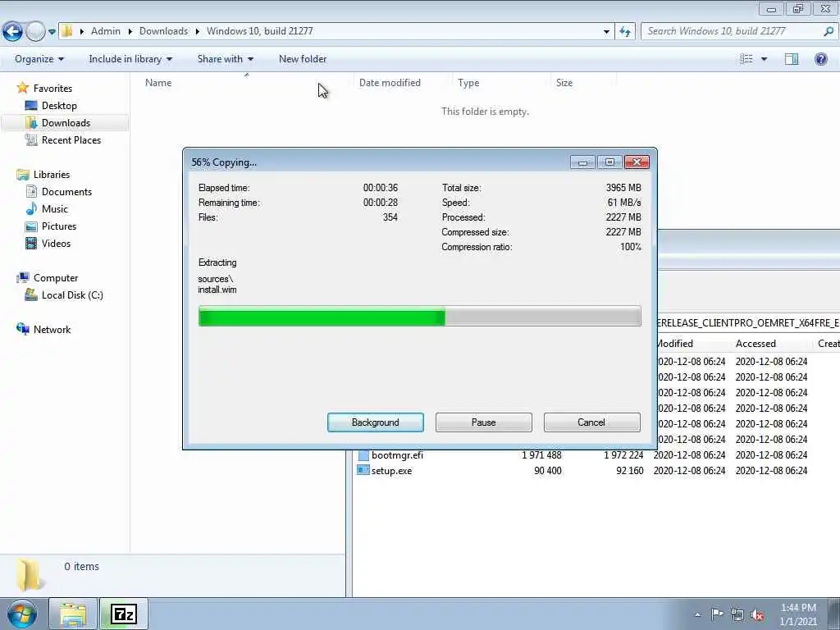Maximize the 56% Copying dialog
Viewport: 840px width, 630px height.
click(609, 162)
